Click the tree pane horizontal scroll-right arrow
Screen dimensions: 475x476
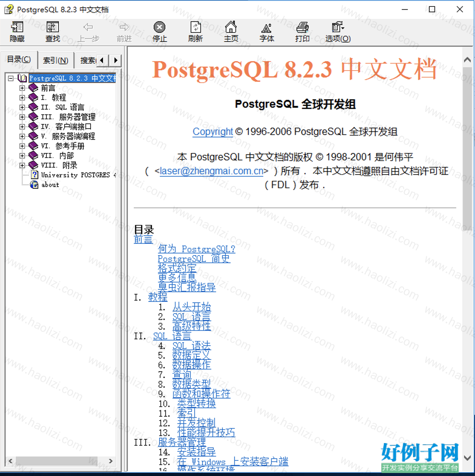111,461
